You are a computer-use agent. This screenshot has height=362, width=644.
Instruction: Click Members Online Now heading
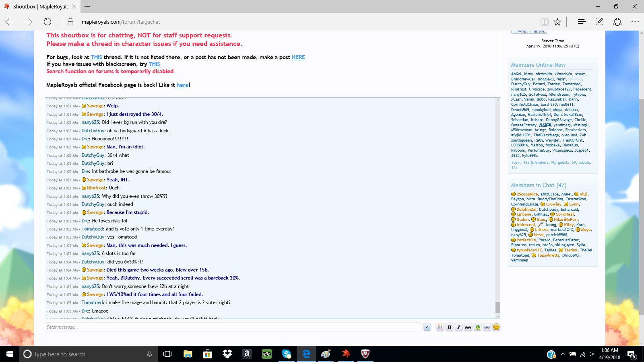click(538, 65)
